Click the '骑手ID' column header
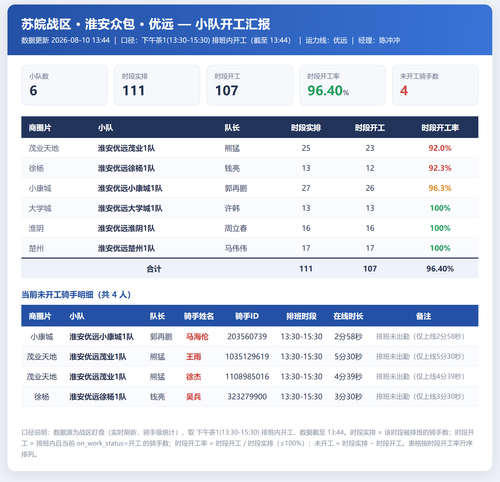 click(x=247, y=316)
